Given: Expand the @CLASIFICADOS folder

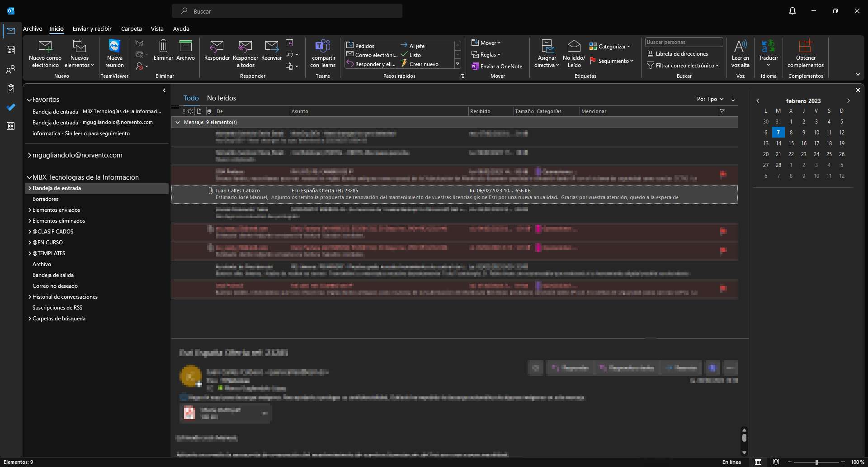Looking at the screenshot, I should click(x=30, y=232).
